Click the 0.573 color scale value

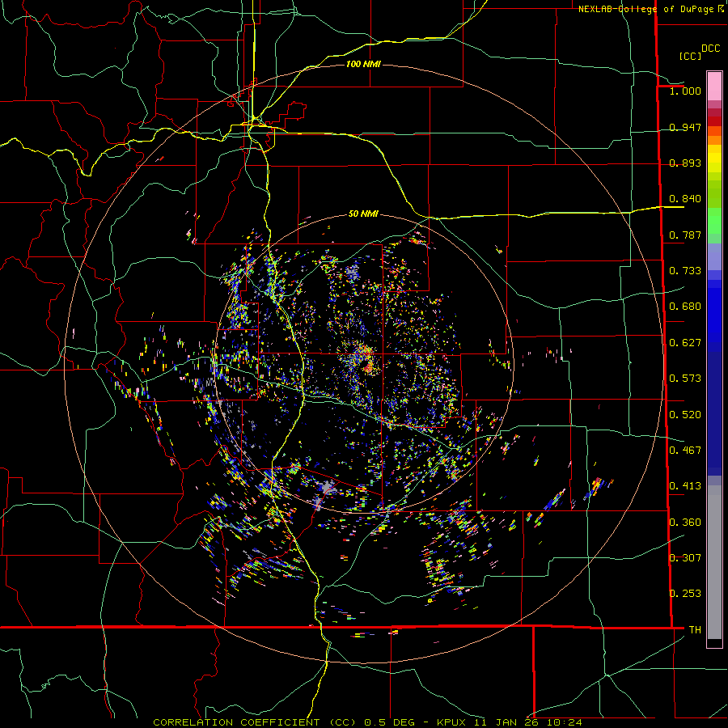point(685,379)
